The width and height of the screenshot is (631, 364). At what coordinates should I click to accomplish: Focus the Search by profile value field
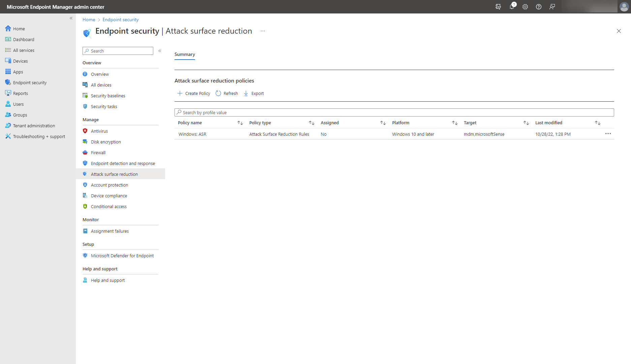(x=394, y=112)
